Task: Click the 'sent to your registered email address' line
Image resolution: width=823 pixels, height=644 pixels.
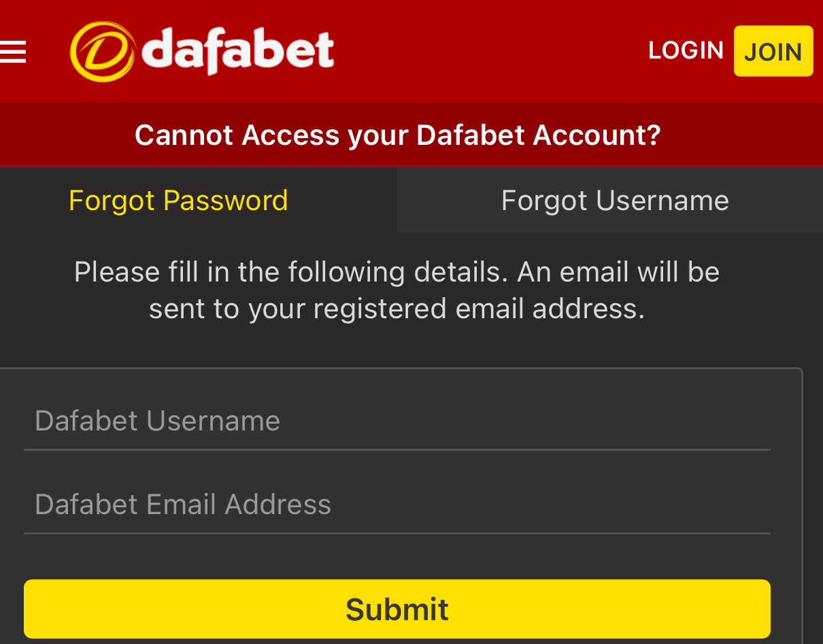Action: 397,309
